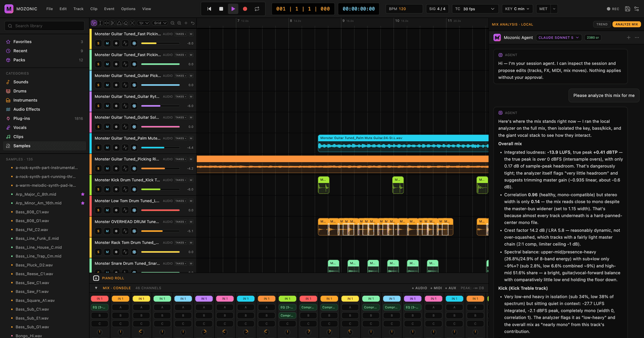Toggle the REC indicator in the top bar
Image resolution: width=644 pixels, height=338 pixels.
[x=613, y=9]
